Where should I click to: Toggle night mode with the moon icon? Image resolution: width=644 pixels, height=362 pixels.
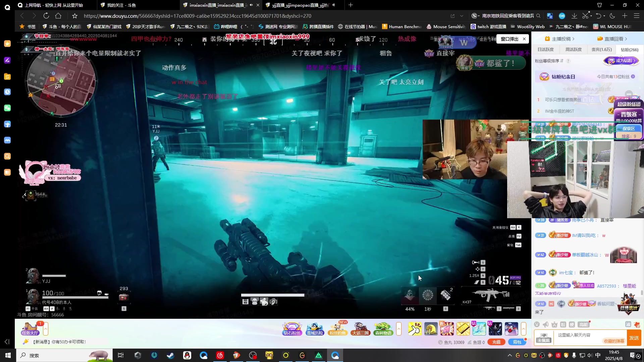click(x=612, y=16)
